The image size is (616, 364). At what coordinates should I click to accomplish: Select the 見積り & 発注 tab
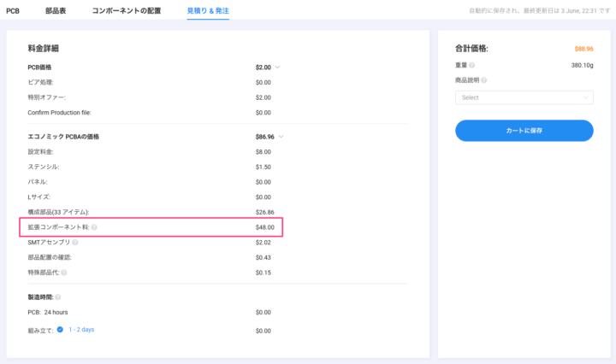tap(208, 11)
